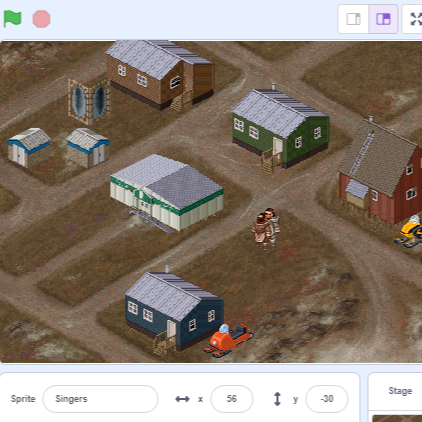Enter full screen stage mode

click(415, 19)
